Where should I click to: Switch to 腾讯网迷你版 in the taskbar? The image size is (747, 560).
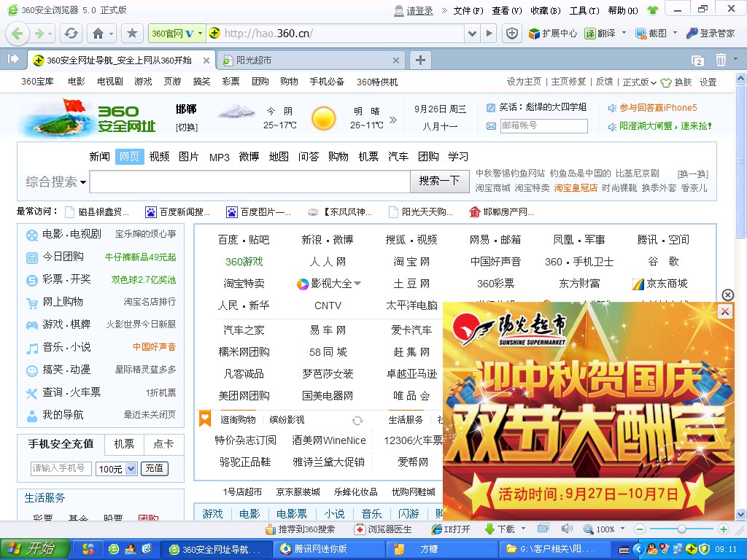tap(330, 549)
